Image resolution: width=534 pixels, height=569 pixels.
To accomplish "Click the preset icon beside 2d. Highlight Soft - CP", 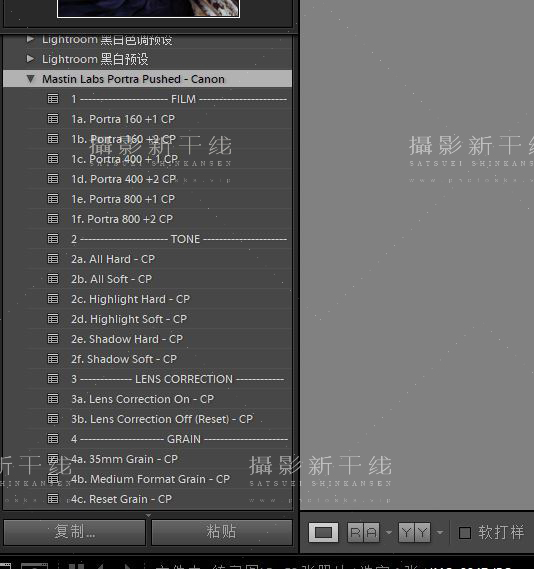I will (x=53, y=319).
